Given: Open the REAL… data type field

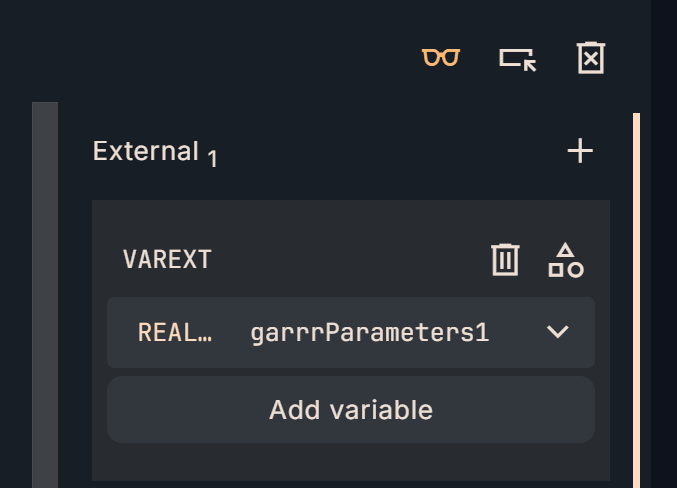Looking at the screenshot, I should (x=175, y=332).
